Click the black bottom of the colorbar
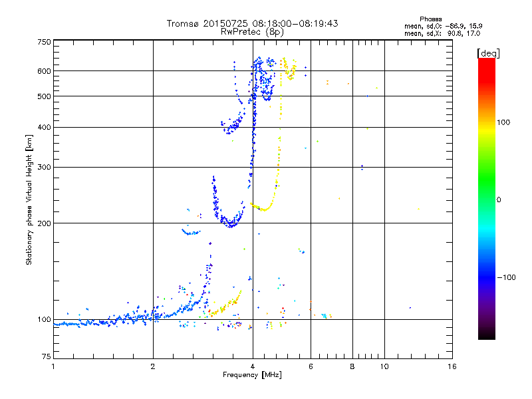This screenshot has height=399, width=532. pyautogui.click(x=487, y=334)
